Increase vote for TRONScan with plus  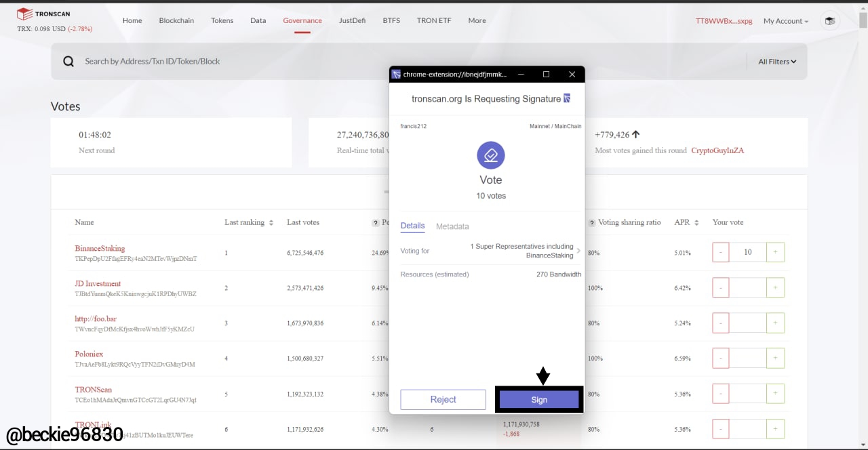(x=775, y=393)
